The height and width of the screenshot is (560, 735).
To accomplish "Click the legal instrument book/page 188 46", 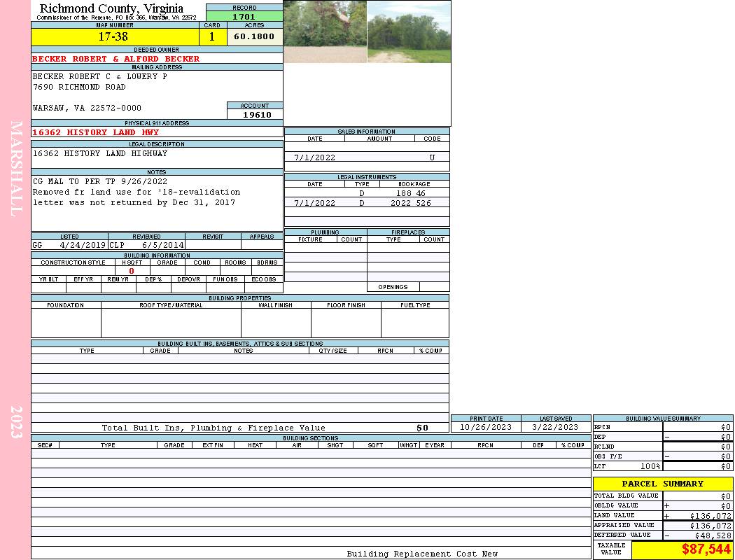I will [411, 193].
